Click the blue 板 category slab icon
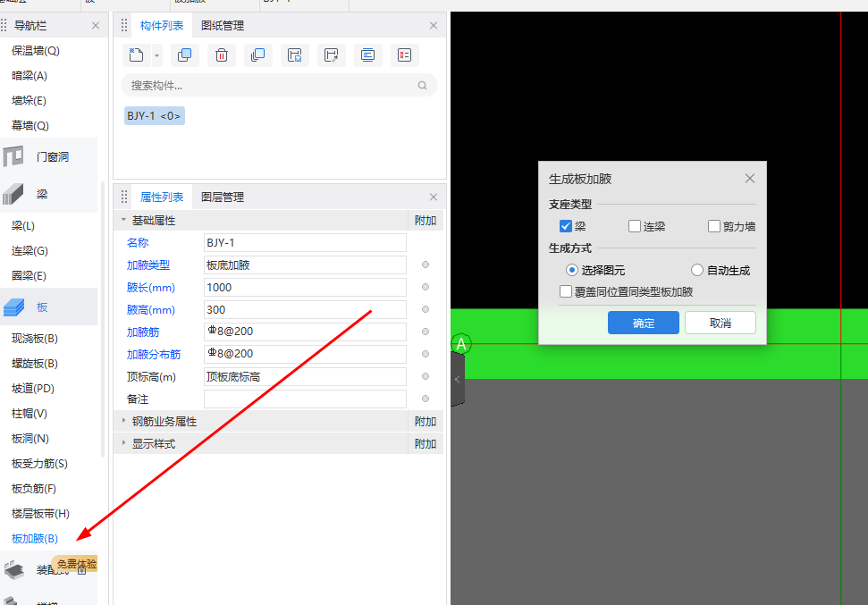This screenshot has width=868, height=605. [x=13, y=307]
